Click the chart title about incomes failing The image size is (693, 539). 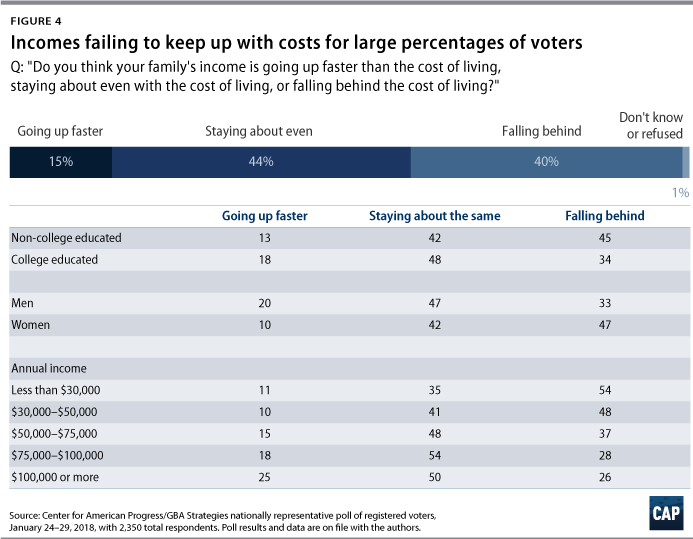[297, 42]
